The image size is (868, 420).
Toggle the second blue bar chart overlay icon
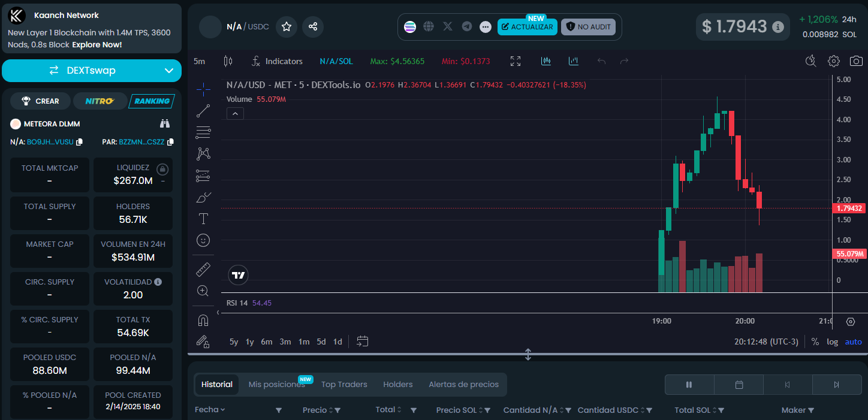coord(574,61)
